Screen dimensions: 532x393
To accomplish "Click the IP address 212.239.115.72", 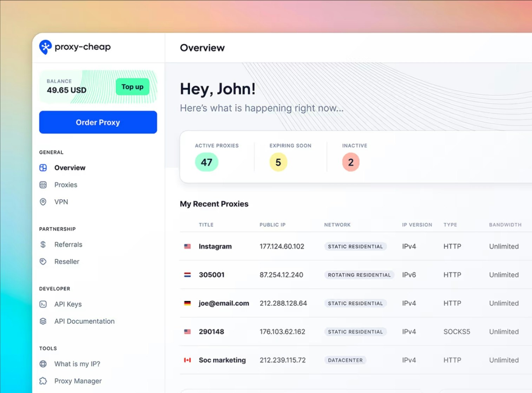I will pos(283,360).
